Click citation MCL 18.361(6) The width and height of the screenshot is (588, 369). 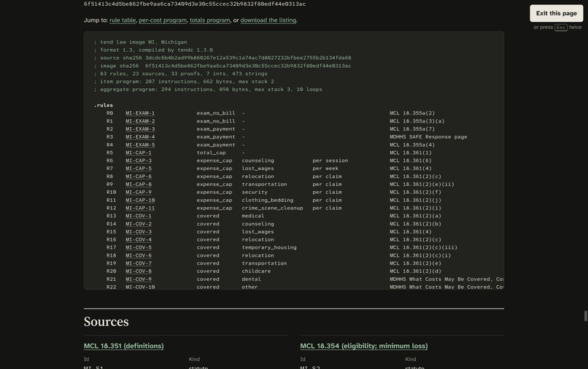point(411,160)
